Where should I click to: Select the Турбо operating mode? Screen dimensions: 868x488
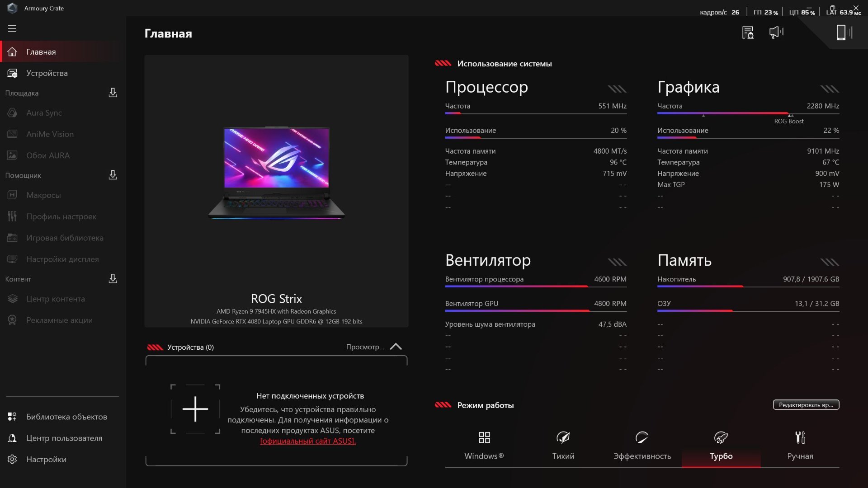721,446
